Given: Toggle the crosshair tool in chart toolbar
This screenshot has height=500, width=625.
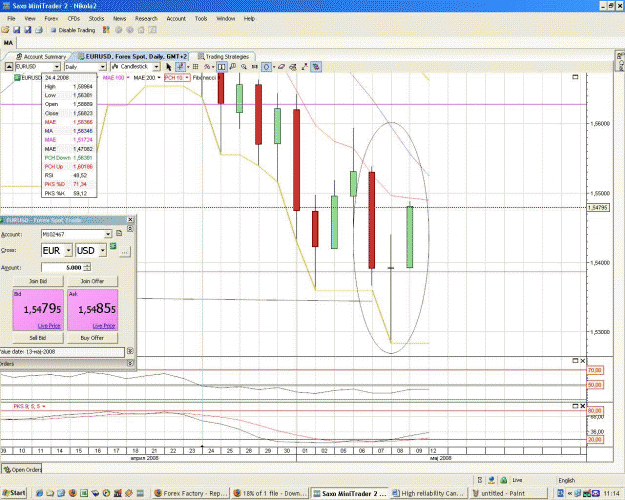Looking at the screenshot, I should pos(180,67).
